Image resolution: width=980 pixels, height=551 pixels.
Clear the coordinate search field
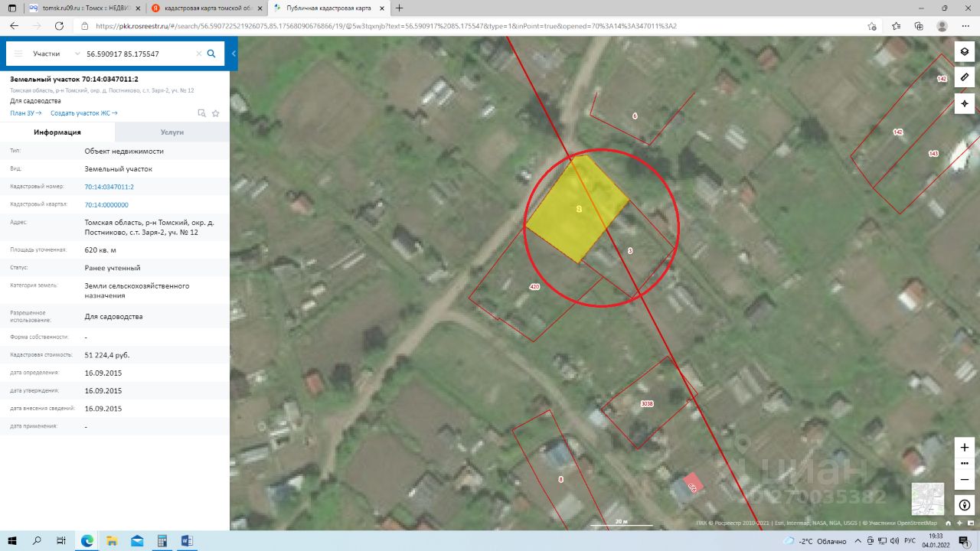coord(199,54)
